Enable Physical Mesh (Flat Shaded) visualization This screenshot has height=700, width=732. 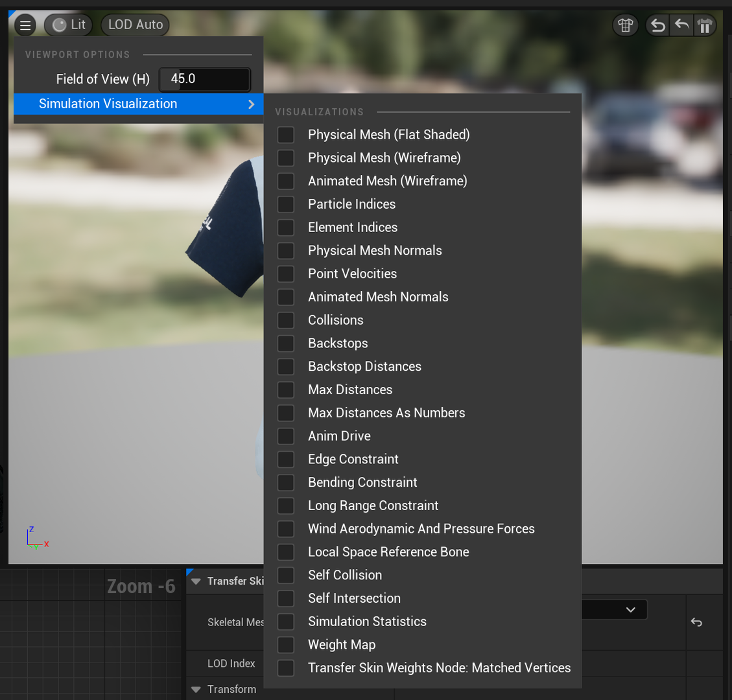click(286, 134)
